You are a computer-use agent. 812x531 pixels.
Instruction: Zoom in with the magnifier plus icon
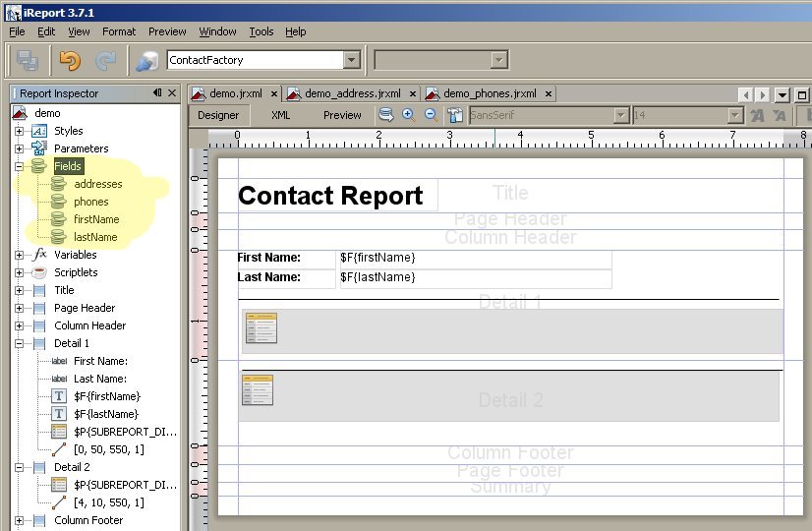pos(409,114)
